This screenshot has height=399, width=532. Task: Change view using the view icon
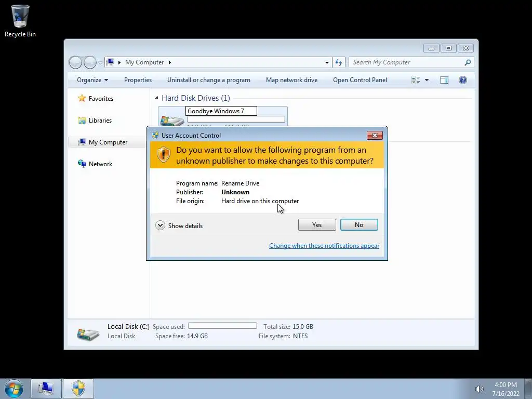(x=416, y=80)
